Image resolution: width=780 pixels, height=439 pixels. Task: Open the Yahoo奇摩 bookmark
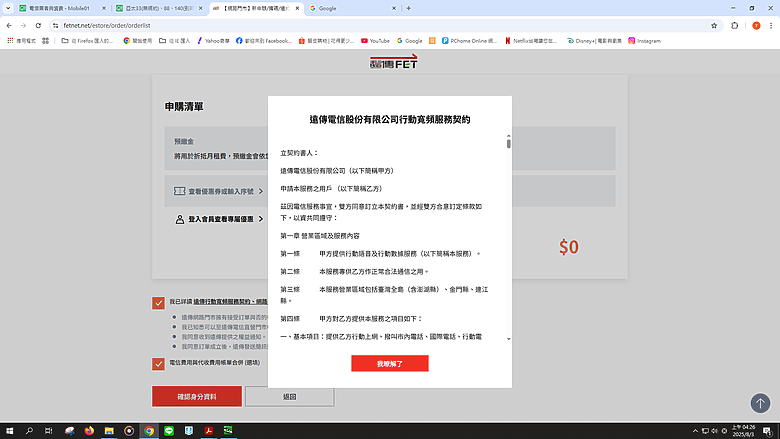[x=213, y=41]
